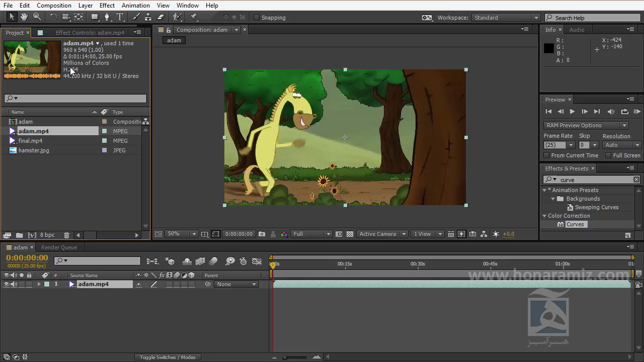The height and width of the screenshot is (362, 644).
Task: Select the Unified Camera tool
Action: pyautogui.click(x=66, y=17)
